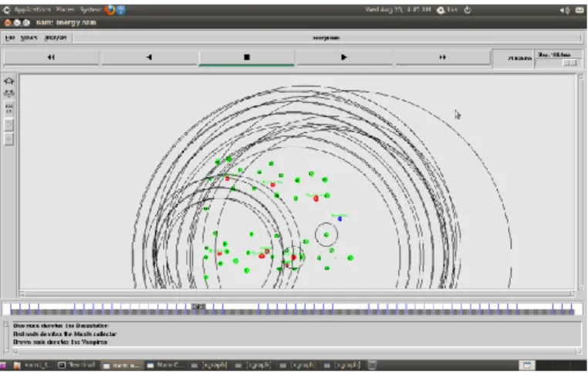
Task: Stop the animation playback
Action: pyautogui.click(x=246, y=57)
